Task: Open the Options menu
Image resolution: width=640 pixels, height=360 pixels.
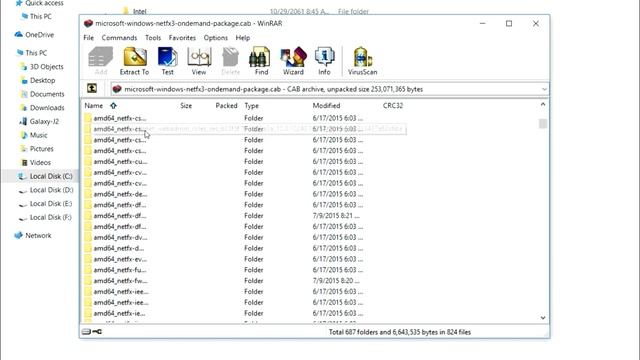Action: (x=216, y=38)
